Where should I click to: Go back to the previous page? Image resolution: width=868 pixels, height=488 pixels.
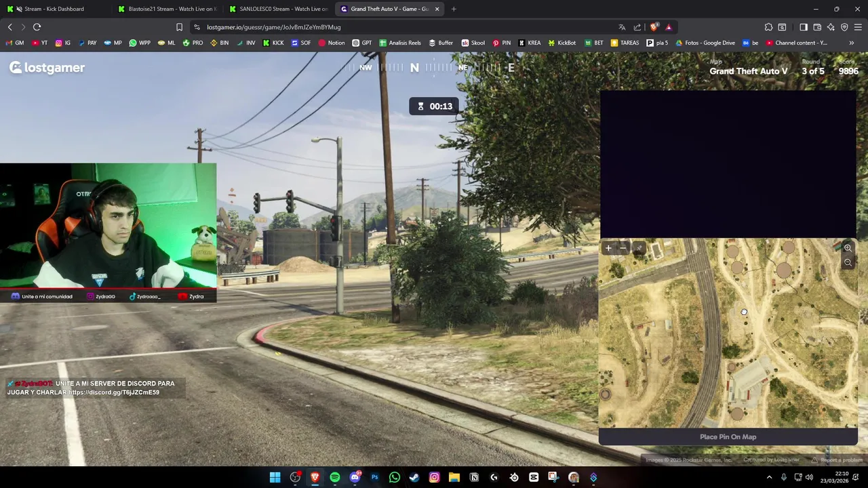click(x=9, y=27)
